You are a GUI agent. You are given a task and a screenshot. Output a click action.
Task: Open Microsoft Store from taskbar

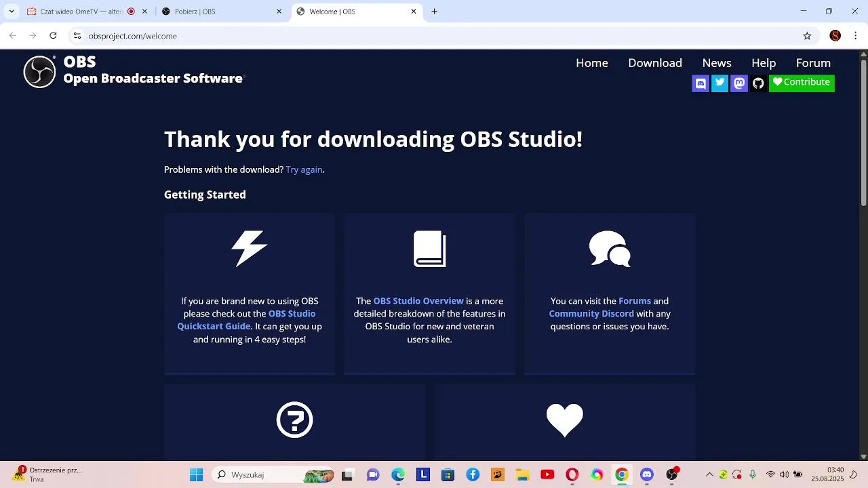point(448,475)
